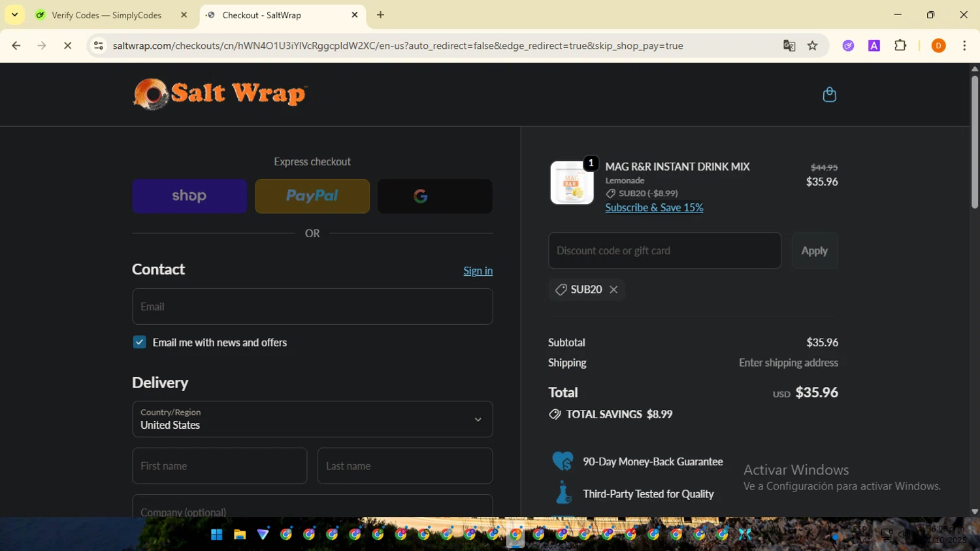Pay with Shop express checkout
The height and width of the screenshot is (551, 980).
189,196
